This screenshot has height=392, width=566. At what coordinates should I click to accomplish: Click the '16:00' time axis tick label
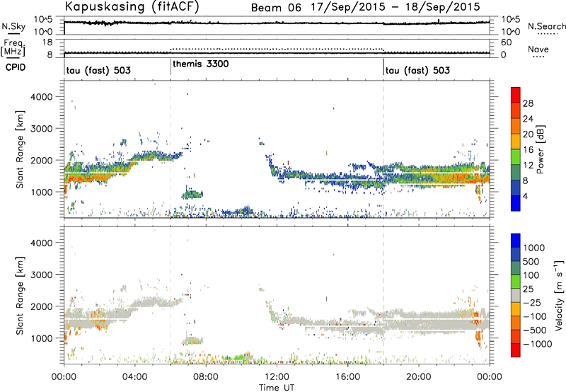[347, 377]
